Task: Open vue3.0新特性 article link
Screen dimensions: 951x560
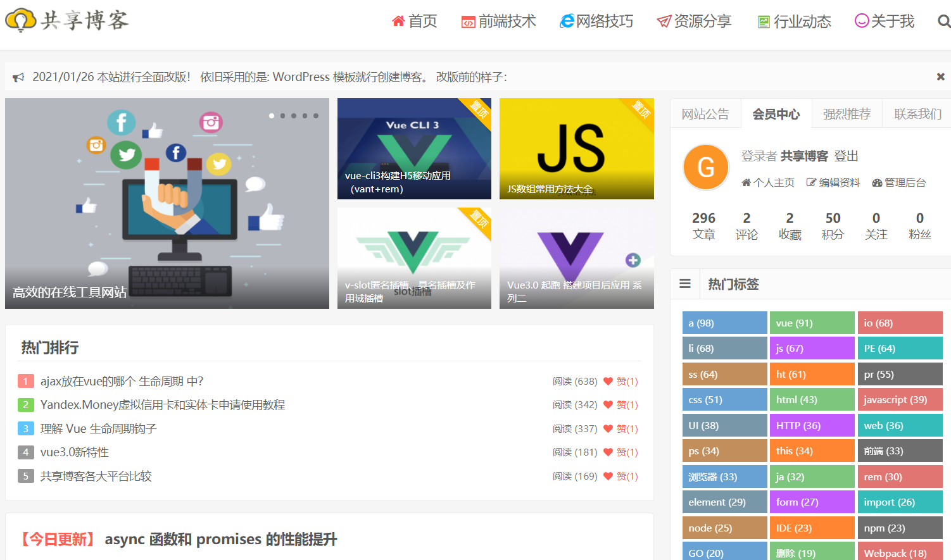Action: [x=75, y=452]
